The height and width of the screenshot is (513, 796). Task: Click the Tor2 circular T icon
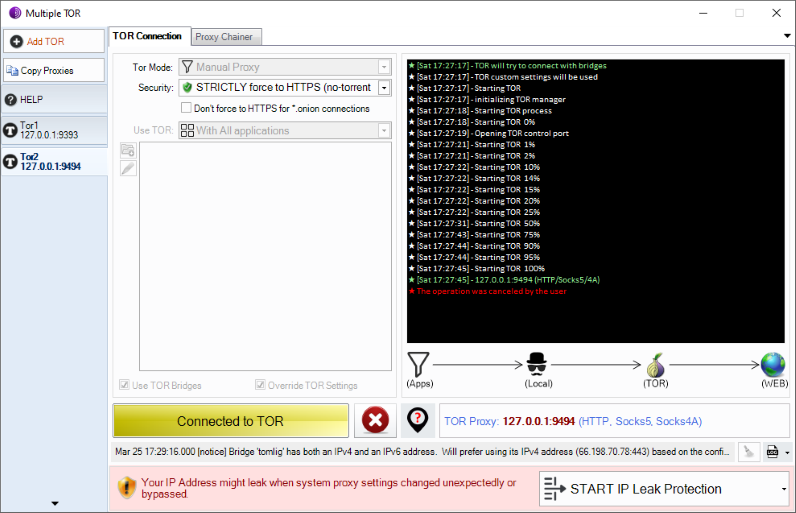(x=10, y=161)
